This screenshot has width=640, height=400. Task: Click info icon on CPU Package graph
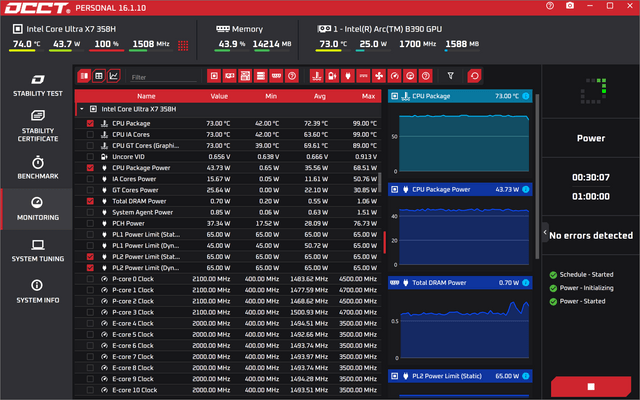(x=526, y=96)
